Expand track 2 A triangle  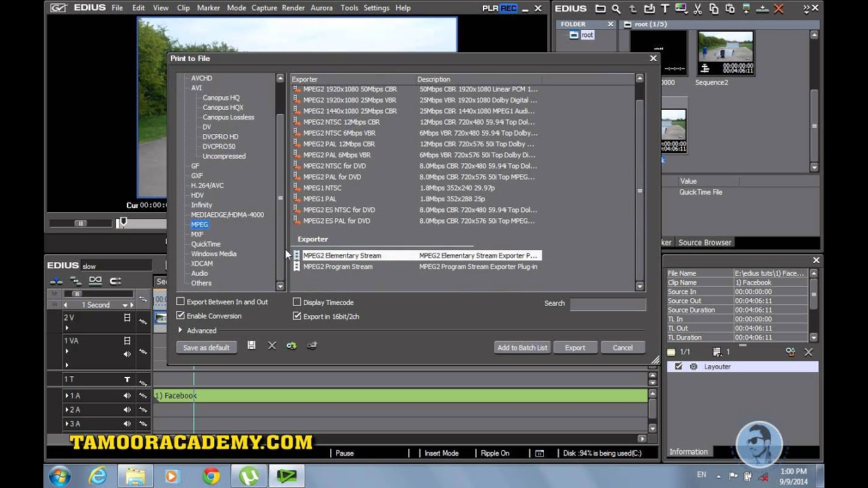(66, 410)
